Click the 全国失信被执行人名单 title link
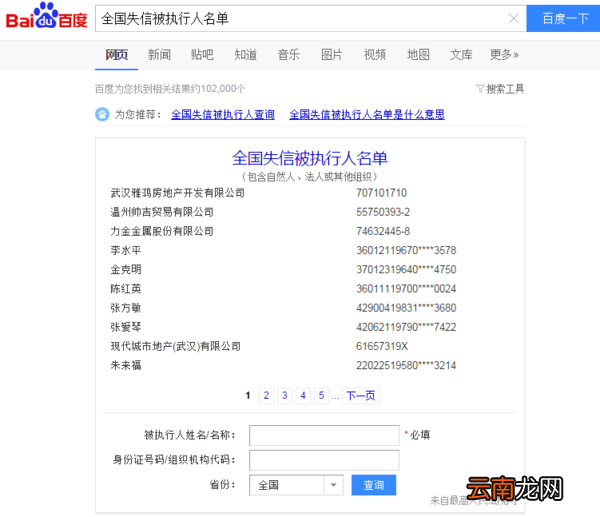Viewport: 600px width, 517px height. point(310,158)
